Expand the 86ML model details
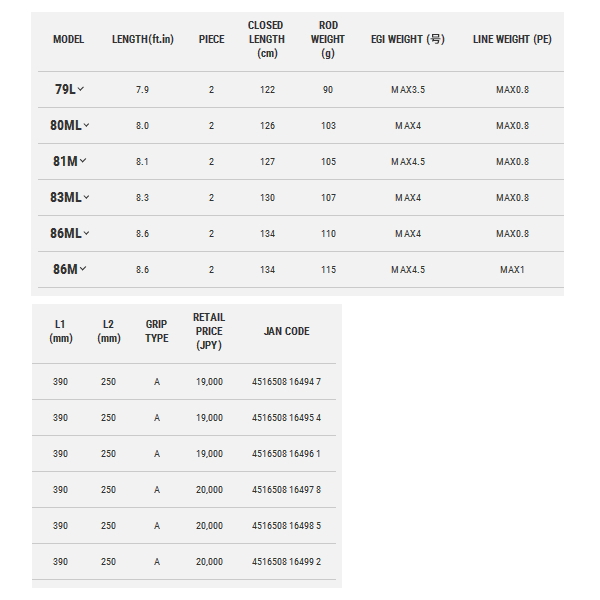Screen dimensions: 600x600 (69, 233)
